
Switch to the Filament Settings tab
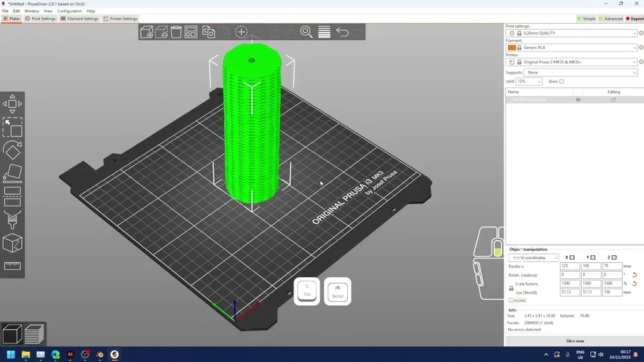click(x=79, y=19)
